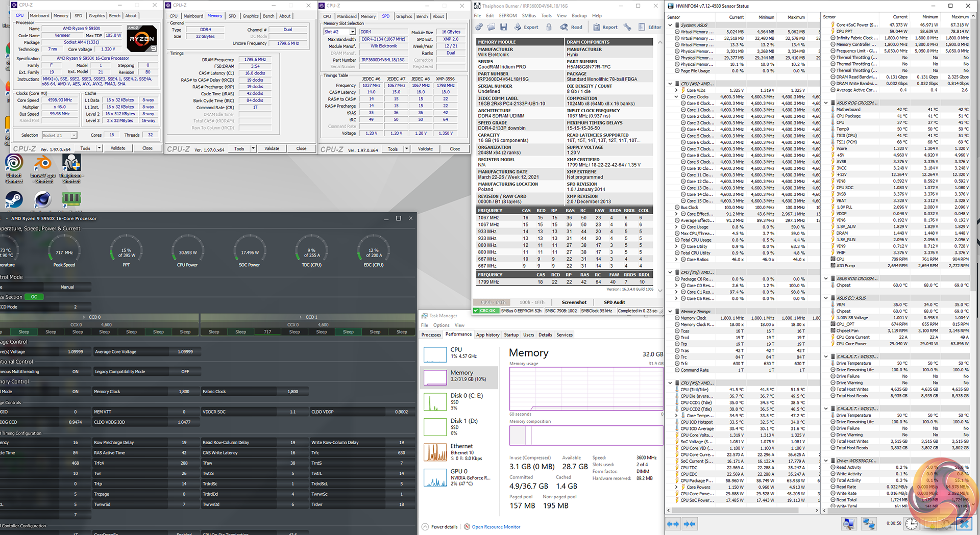Click the Open Resource Monitor link
The height and width of the screenshot is (535, 980).
click(496, 527)
